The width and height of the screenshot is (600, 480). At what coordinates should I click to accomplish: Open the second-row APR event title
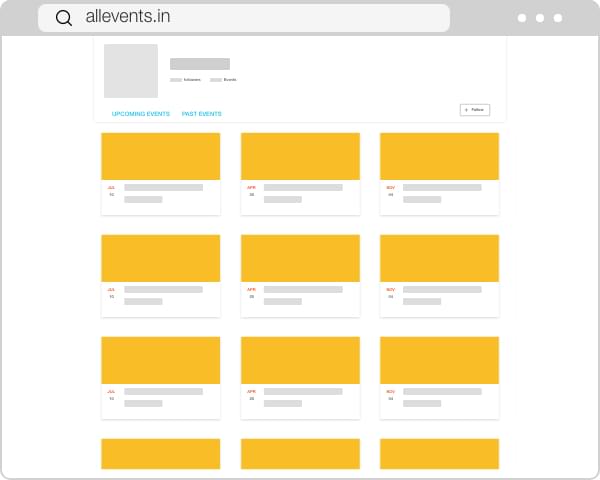click(303, 289)
